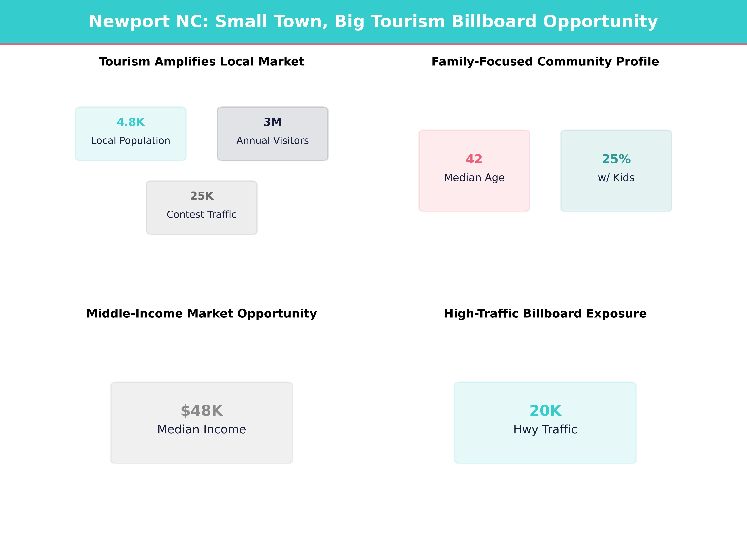Screen dimensions: 747x560
Task: Click the Contest Traffic label text
Action: 201,214
